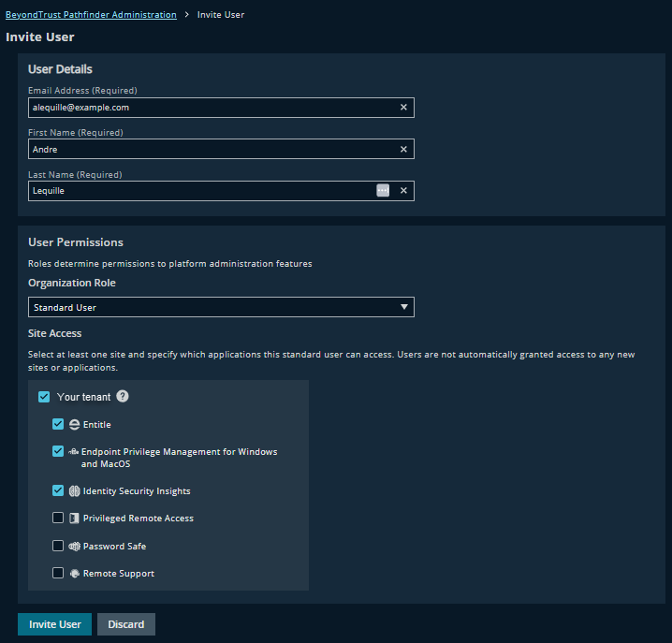This screenshot has height=643, width=672.
Task: Click the Invite User button
Action: 55,624
